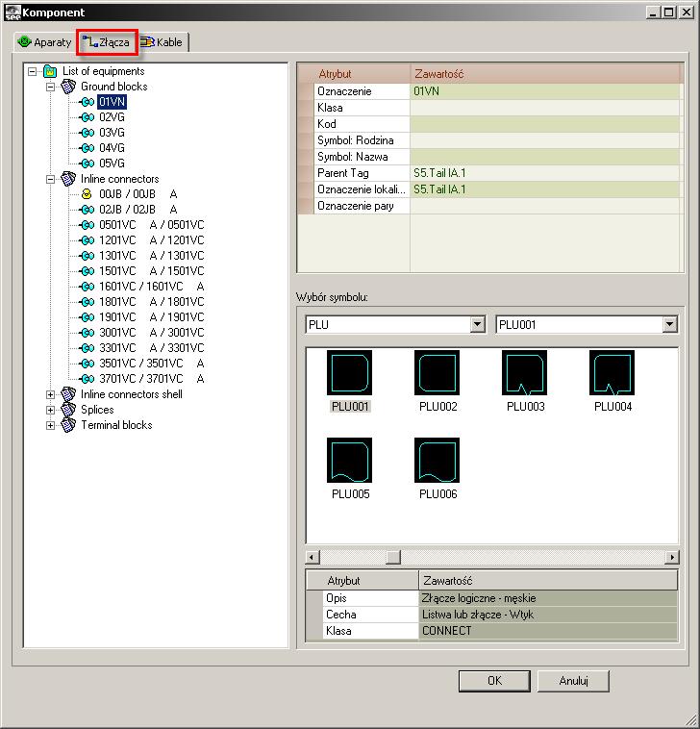700x729 pixels.
Task: Expand the Inline connectors shell branch
Action: click(50, 394)
